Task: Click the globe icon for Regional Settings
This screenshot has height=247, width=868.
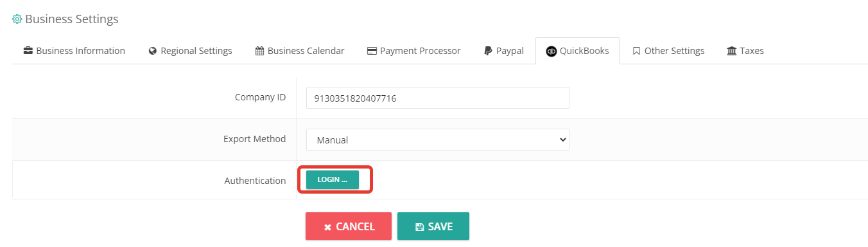Action: tap(153, 51)
